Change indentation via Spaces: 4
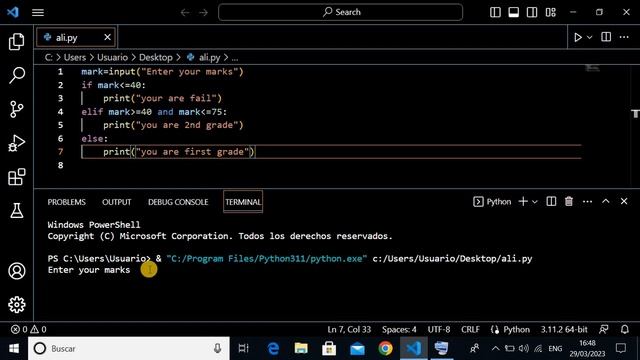640x360 pixels. 399,329
